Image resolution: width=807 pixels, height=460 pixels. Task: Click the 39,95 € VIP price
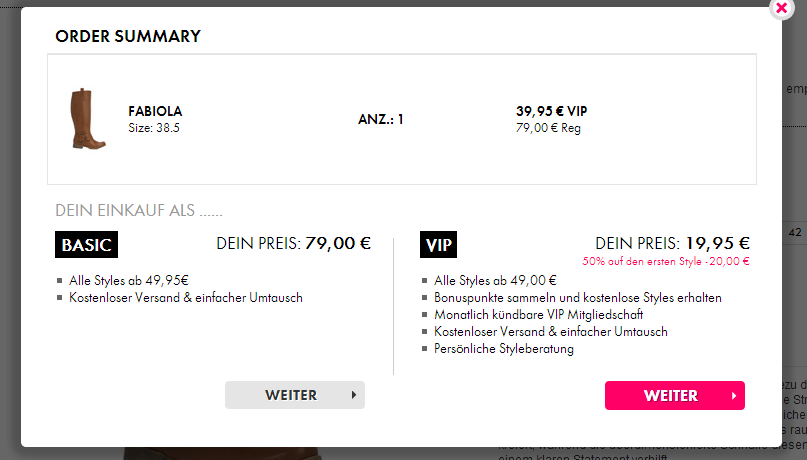(551, 111)
